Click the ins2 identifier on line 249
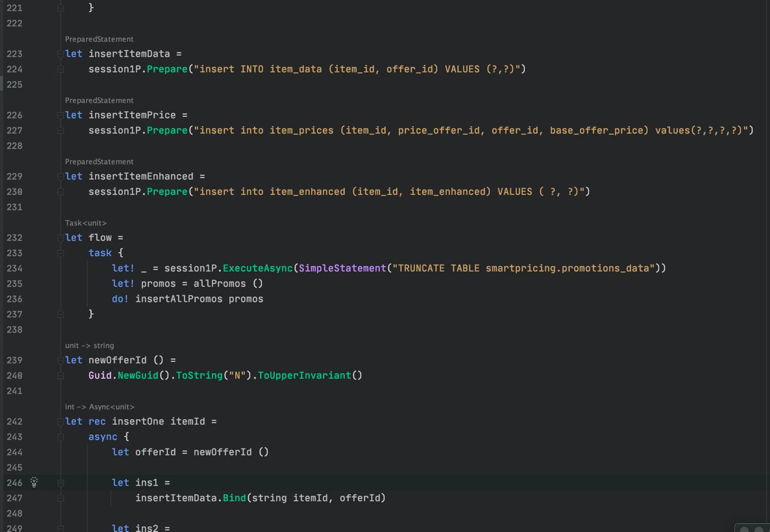This screenshot has width=770, height=532. [x=147, y=528]
